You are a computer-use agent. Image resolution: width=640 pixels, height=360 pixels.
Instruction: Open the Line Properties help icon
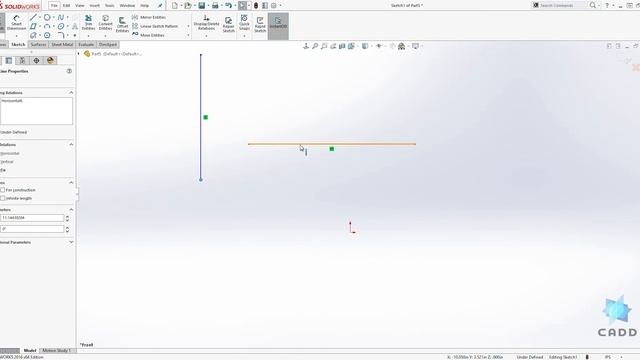point(69,71)
